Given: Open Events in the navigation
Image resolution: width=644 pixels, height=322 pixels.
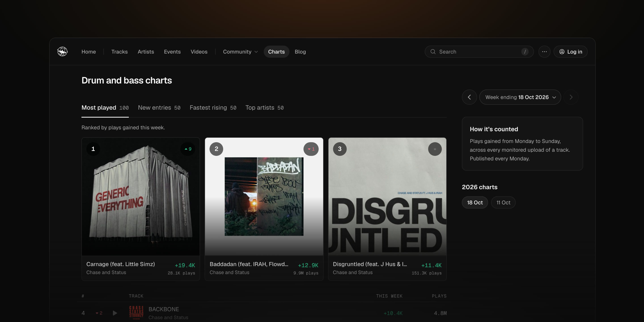Looking at the screenshot, I should pyautogui.click(x=172, y=51).
